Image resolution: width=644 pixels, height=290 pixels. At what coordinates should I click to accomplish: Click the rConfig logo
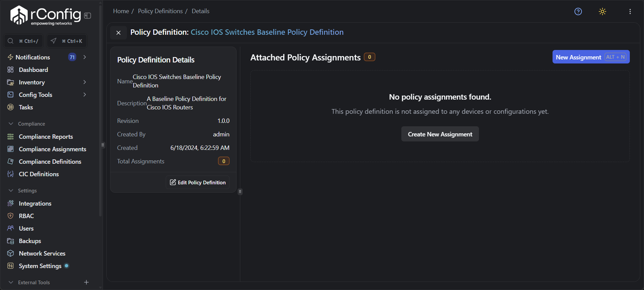46,15
